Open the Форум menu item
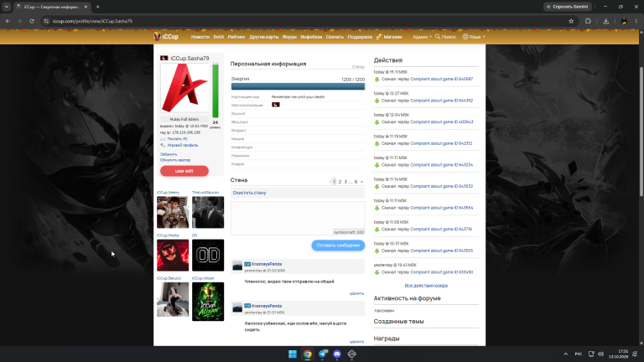The width and height of the screenshot is (644, 362). [x=289, y=37]
